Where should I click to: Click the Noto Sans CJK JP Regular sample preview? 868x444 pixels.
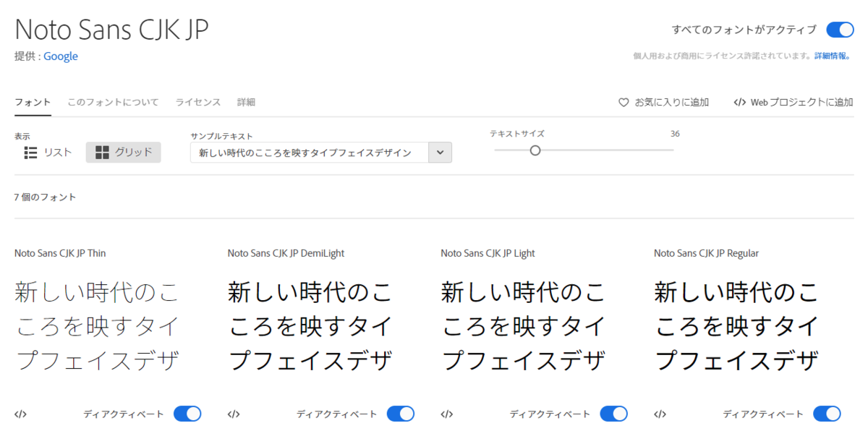pyautogui.click(x=737, y=326)
